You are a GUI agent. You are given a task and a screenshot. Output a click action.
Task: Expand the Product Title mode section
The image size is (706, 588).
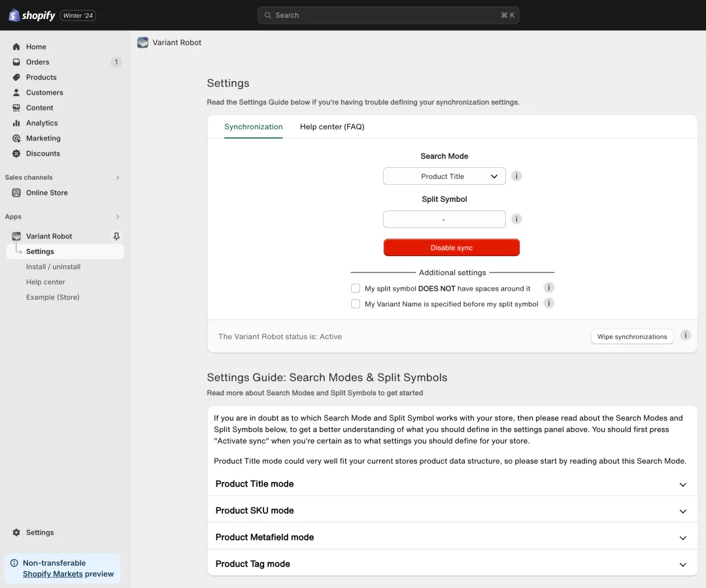point(452,484)
